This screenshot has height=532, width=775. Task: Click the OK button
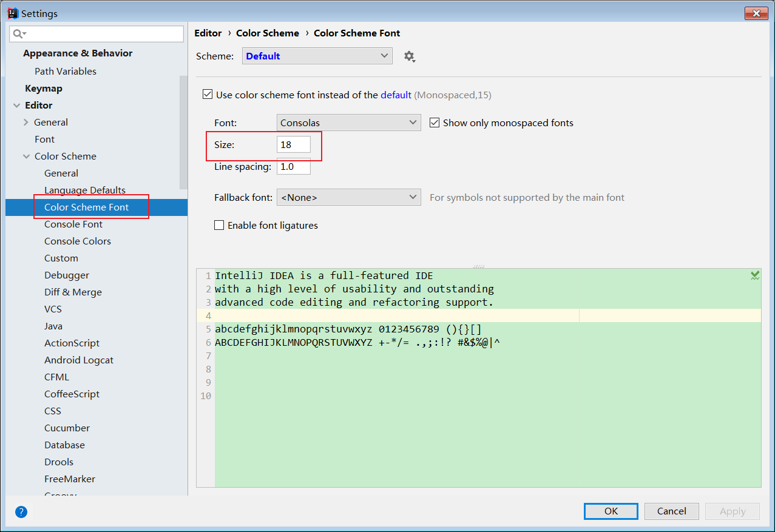pyautogui.click(x=611, y=511)
